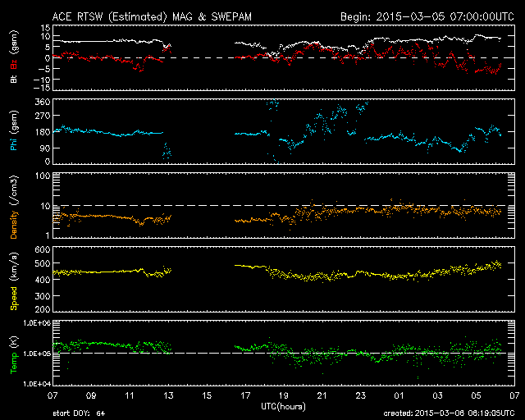Click the '200' tick on the Speed axis
Viewport: 525px width, 420px height.
[43, 309]
